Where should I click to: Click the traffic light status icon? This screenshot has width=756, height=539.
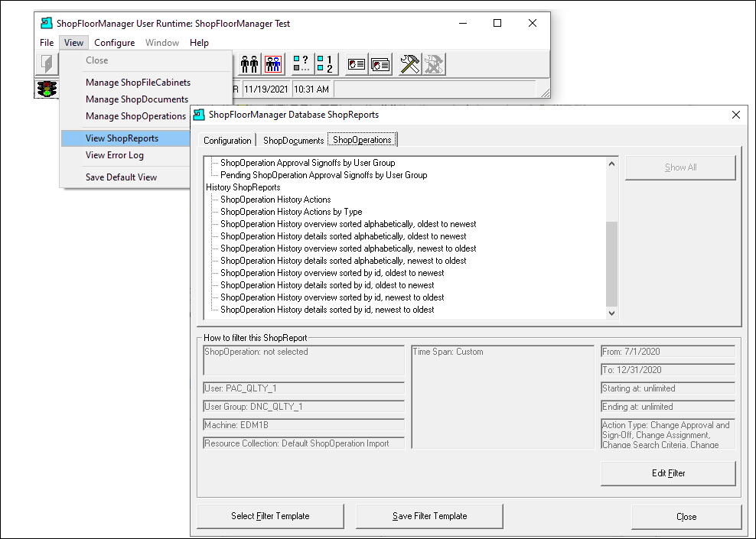coord(47,89)
